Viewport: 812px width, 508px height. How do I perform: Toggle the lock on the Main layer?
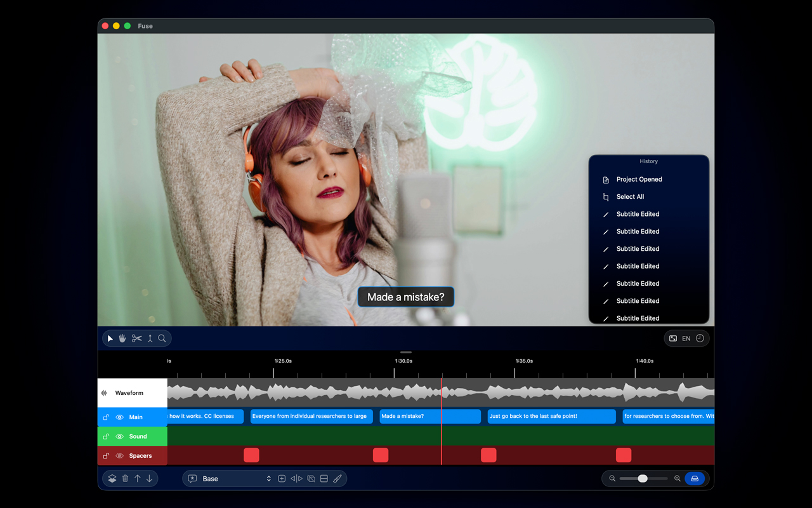106,417
